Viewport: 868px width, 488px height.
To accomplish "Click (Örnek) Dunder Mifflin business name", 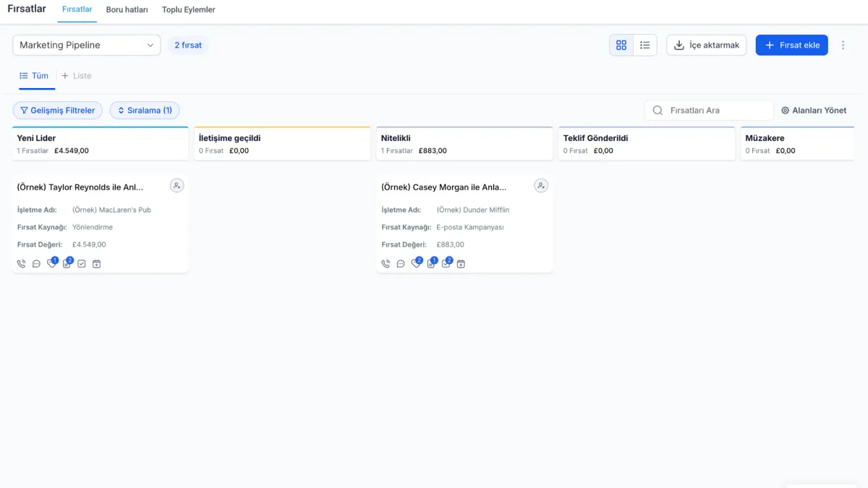I will [473, 210].
